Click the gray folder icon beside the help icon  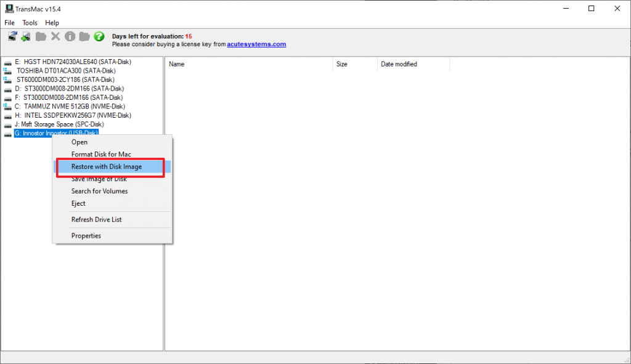coord(84,36)
